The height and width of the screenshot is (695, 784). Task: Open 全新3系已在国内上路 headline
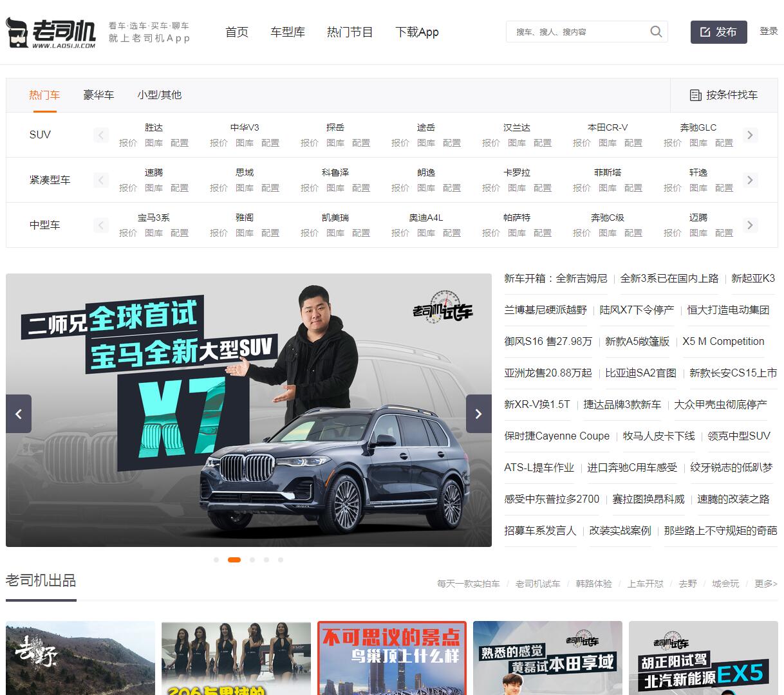pos(669,279)
